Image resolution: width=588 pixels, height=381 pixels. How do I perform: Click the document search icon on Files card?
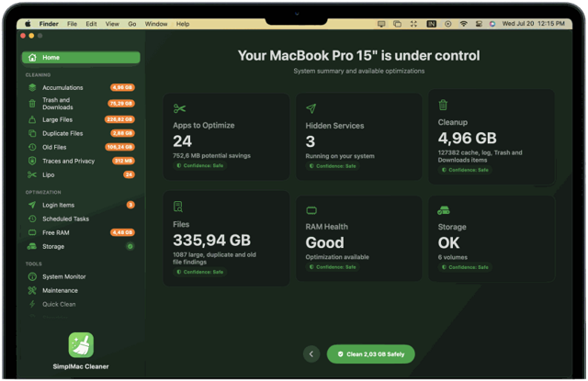(178, 207)
